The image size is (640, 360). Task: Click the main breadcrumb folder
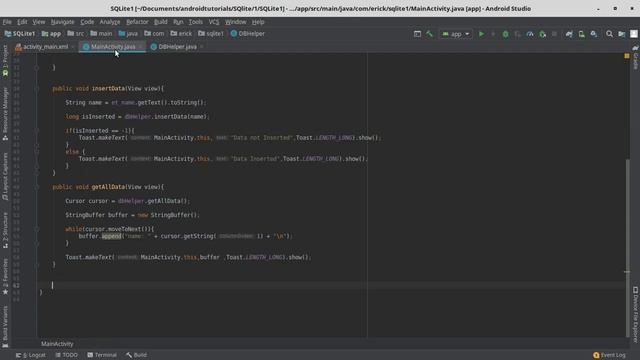(101, 34)
